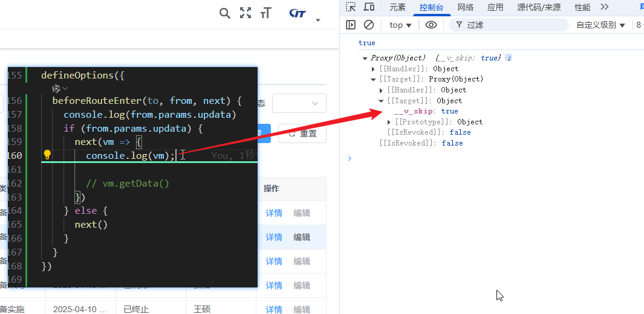Click the search magnifier icon in page header
Image resolution: width=644 pixels, height=314 pixels.
[x=225, y=13]
